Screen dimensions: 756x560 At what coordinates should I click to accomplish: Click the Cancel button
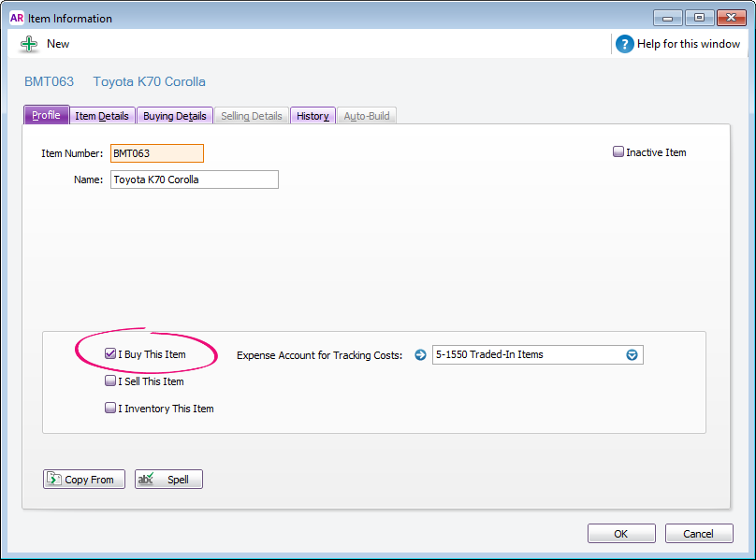pyautogui.click(x=699, y=534)
